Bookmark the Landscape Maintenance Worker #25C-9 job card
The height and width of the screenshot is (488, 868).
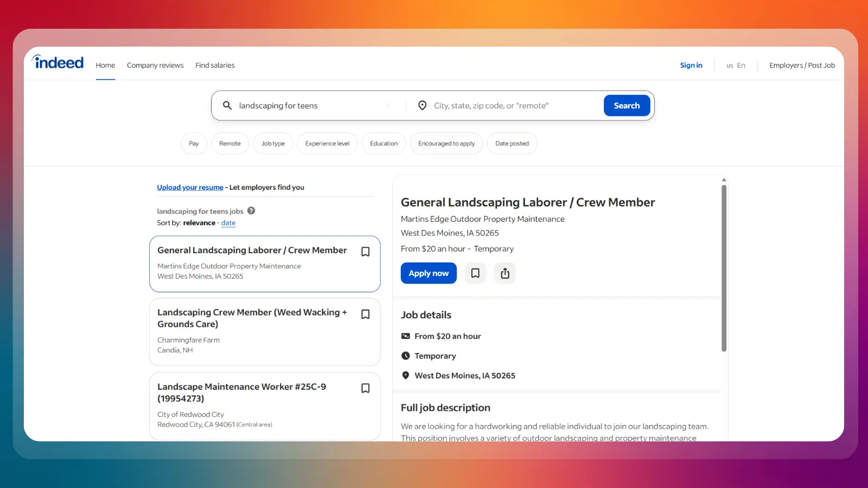[x=366, y=388]
